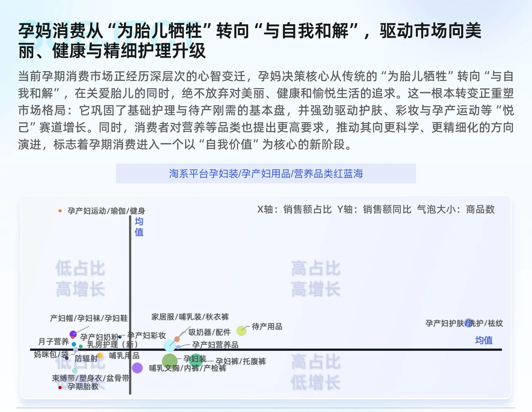Image resolution: width=532 pixels, height=412 pixels.
Task: Select the 哺乳用品 label
Action: [x=124, y=356]
